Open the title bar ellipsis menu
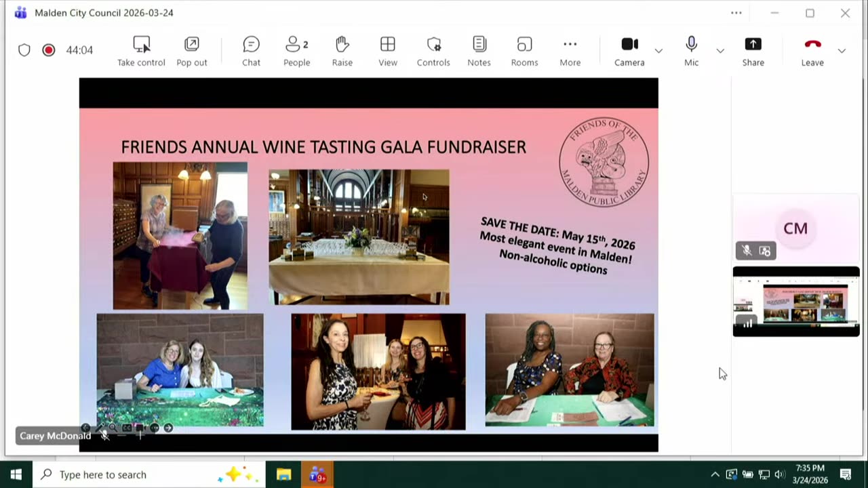Image resolution: width=868 pixels, height=488 pixels. [x=736, y=13]
